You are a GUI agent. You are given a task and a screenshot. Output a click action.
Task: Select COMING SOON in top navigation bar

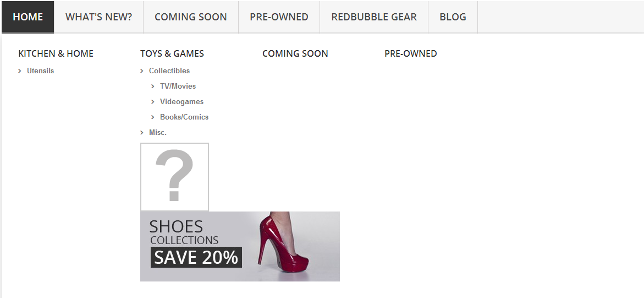coord(191,17)
